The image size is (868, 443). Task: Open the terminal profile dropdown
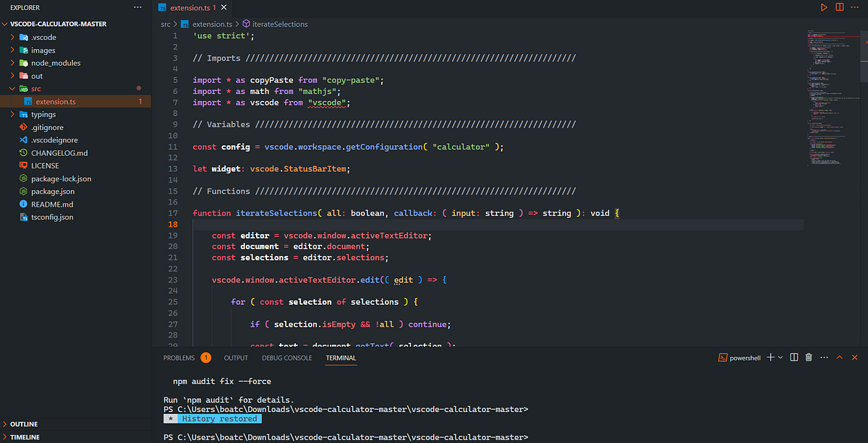tap(780, 357)
